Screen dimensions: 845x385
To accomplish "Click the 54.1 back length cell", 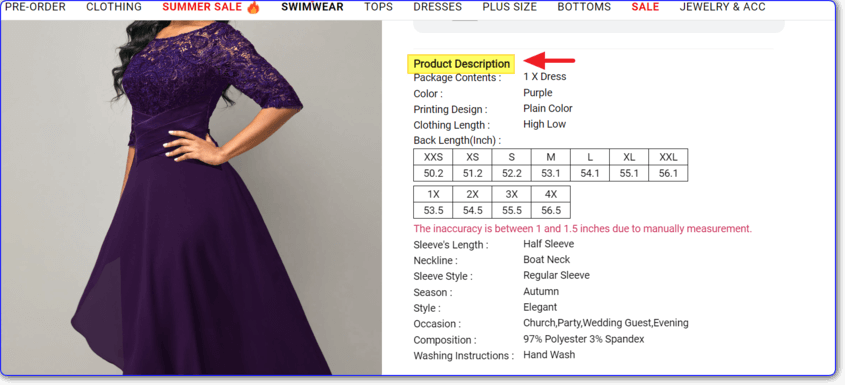I will point(590,173).
